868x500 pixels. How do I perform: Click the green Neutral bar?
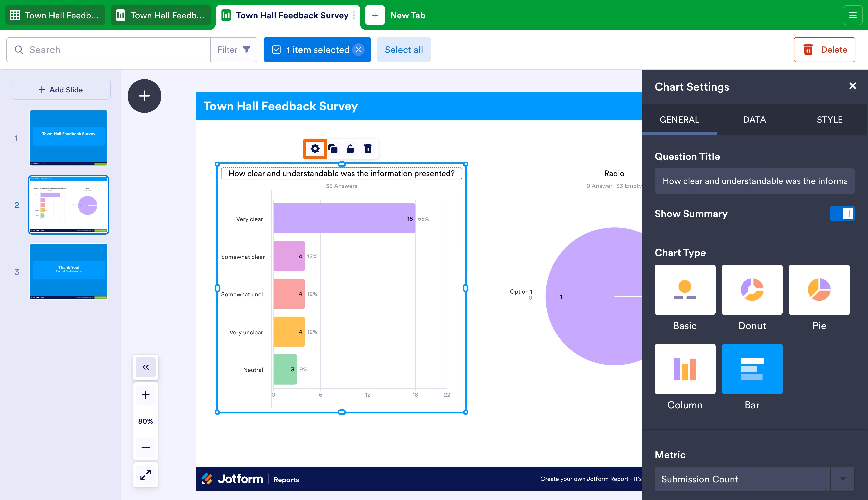pyautogui.click(x=285, y=369)
